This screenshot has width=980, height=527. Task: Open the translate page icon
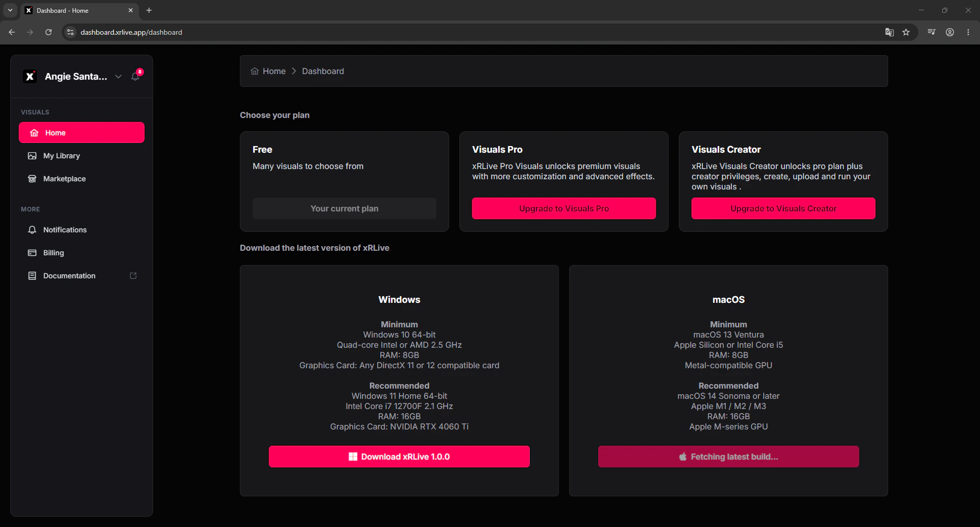890,32
